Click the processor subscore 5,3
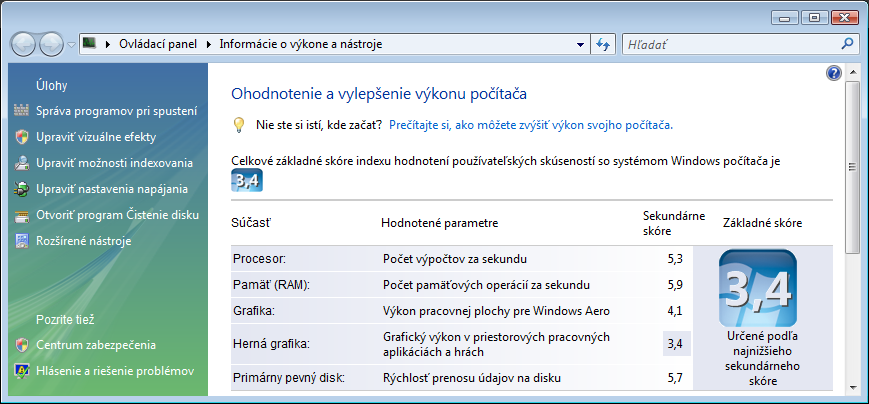The height and width of the screenshot is (404, 869). click(x=675, y=259)
